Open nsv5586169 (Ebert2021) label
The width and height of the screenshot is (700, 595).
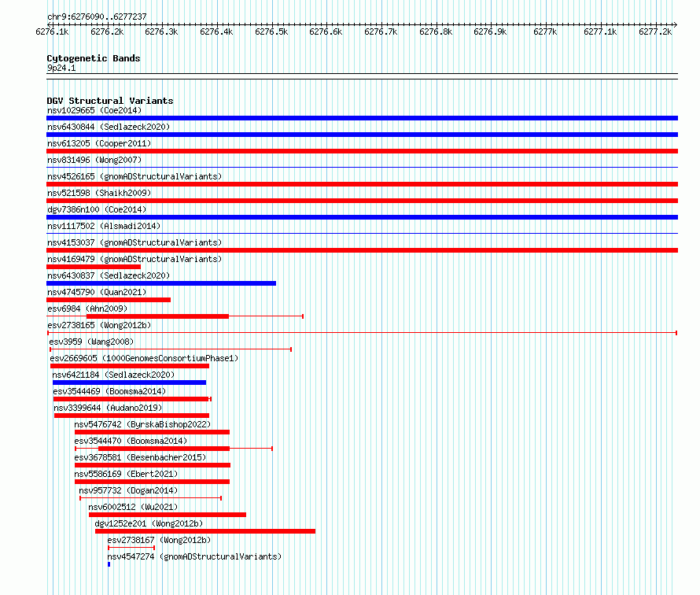[x=126, y=474]
